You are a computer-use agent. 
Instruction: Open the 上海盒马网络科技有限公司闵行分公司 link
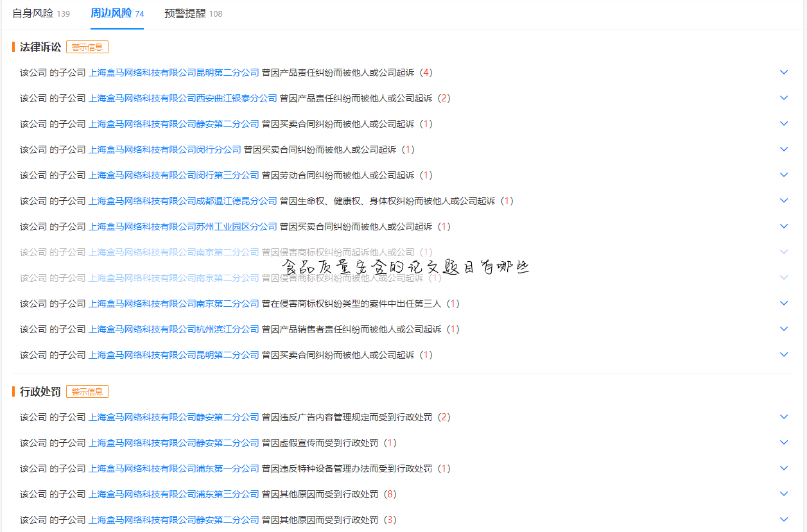[165, 150]
